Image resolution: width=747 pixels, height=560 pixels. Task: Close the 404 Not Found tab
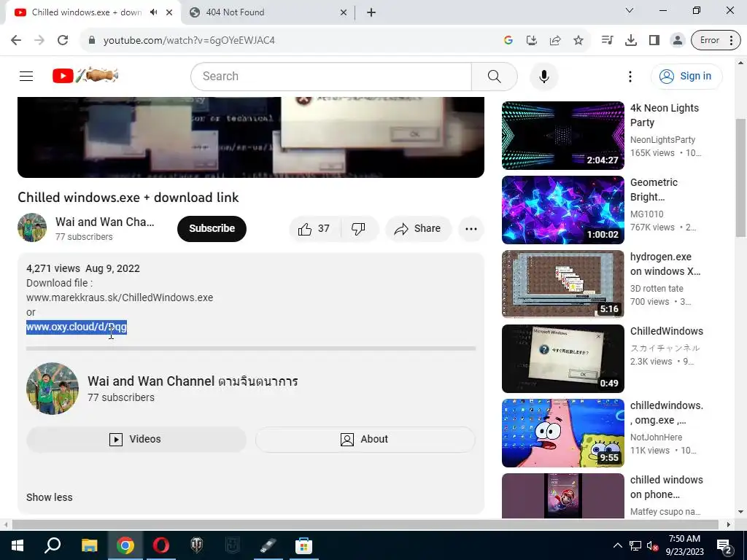tap(344, 12)
